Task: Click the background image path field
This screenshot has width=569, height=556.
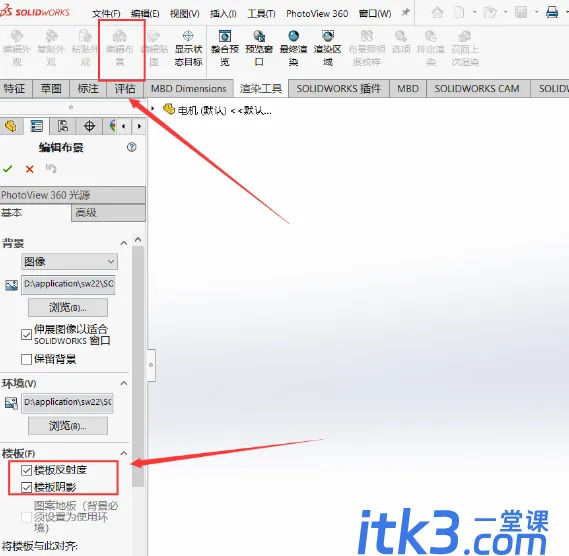Action: [x=68, y=285]
